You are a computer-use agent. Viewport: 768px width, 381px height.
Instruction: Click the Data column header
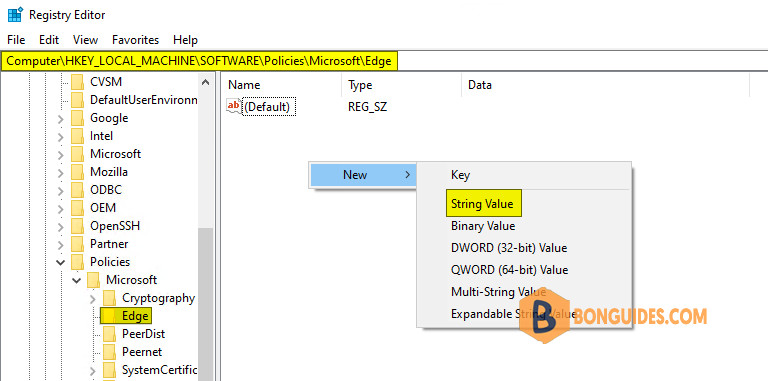605,85
